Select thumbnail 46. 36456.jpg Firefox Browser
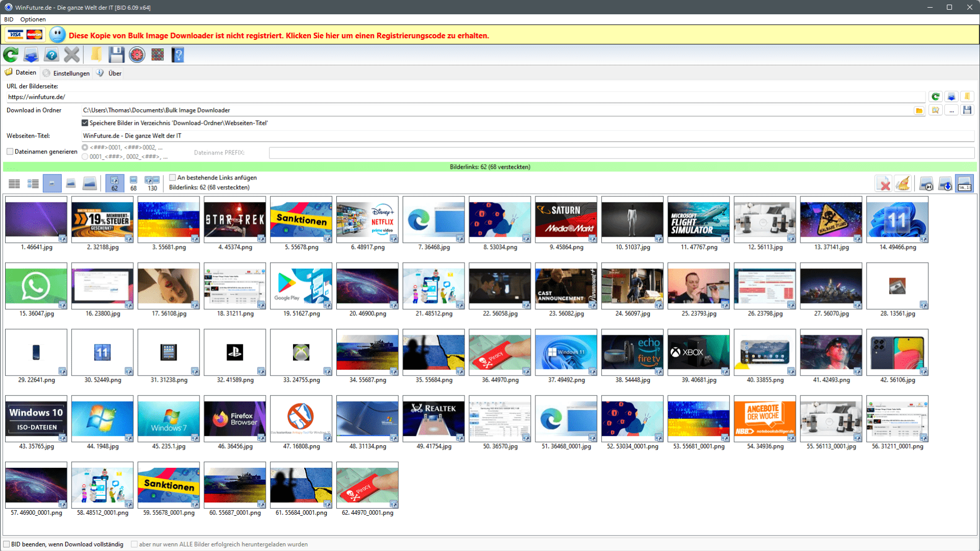The height and width of the screenshot is (551, 980). pyautogui.click(x=235, y=418)
